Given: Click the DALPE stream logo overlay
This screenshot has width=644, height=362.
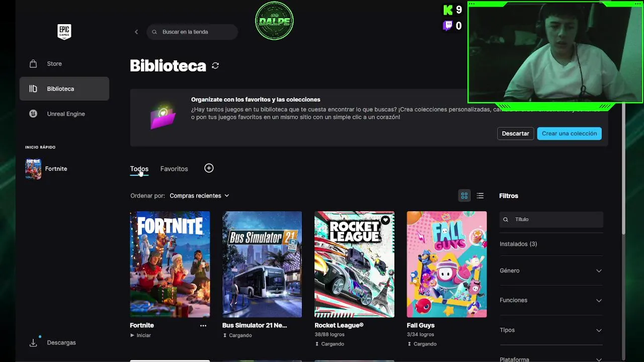Looking at the screenshot, I should pyautogui.click(x=274, y=21).
